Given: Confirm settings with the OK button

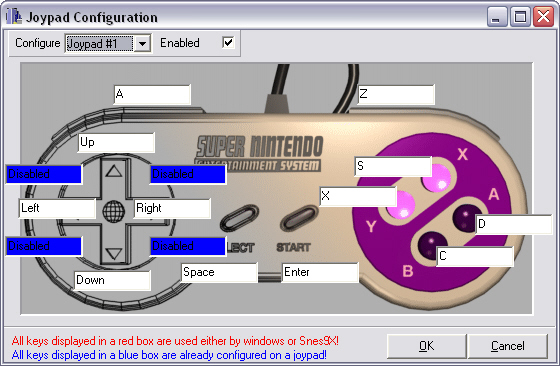Looking at the screenshot, I should (427, 346).
